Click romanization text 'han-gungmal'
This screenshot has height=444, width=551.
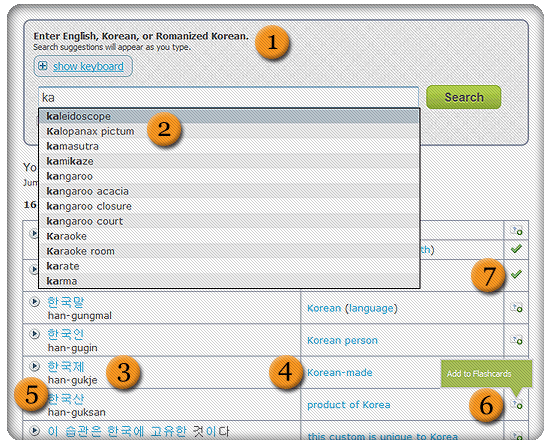click(x=80, y=316)
